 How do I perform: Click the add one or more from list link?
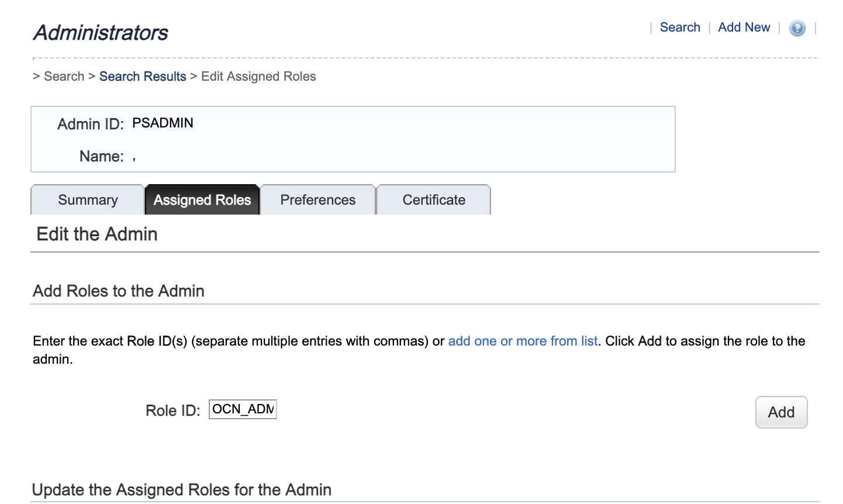click(523, 341)
